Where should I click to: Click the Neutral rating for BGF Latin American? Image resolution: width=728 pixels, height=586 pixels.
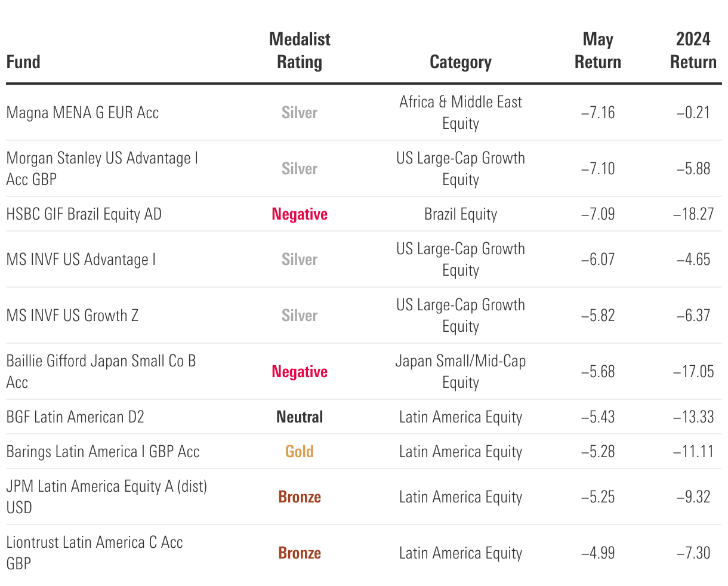click(300, 417)
